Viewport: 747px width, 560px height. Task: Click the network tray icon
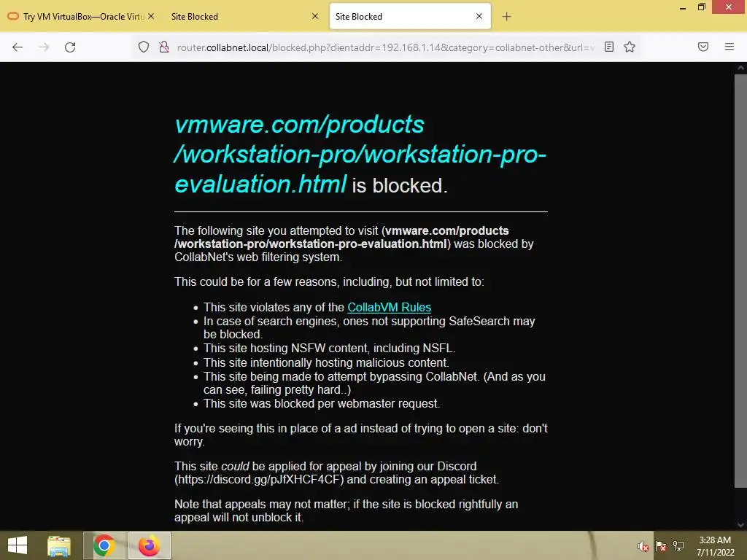click(678, 546)
